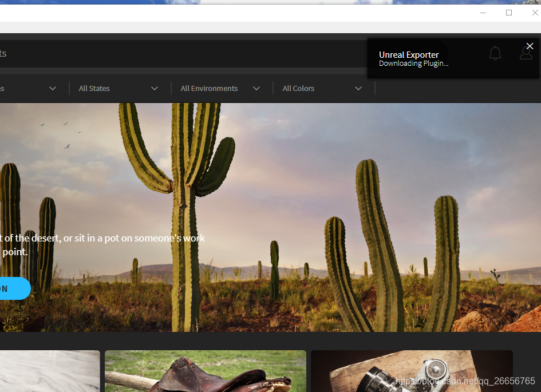This screenshot has height=392, width=541.
Task: Open the pale rock surface thumbnail
Action: 50,371
